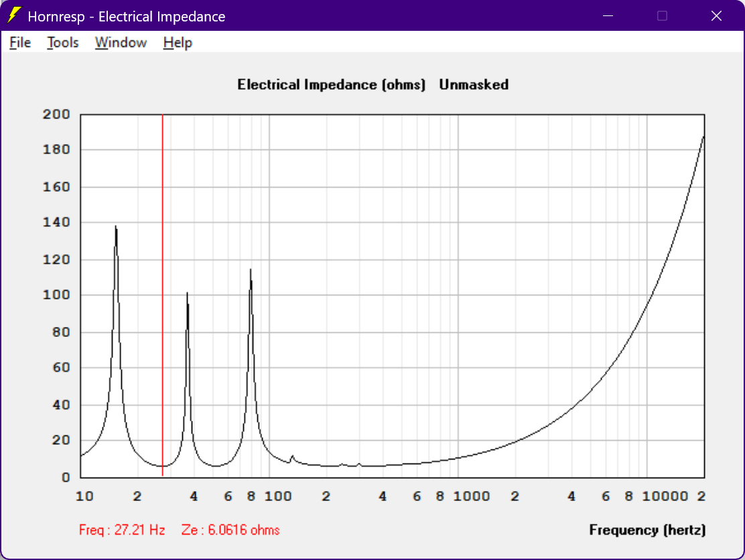This screenshot has width=745, height=560.
Task: Click the small bump just after 100 Hz
Action: tap(292, 458)
